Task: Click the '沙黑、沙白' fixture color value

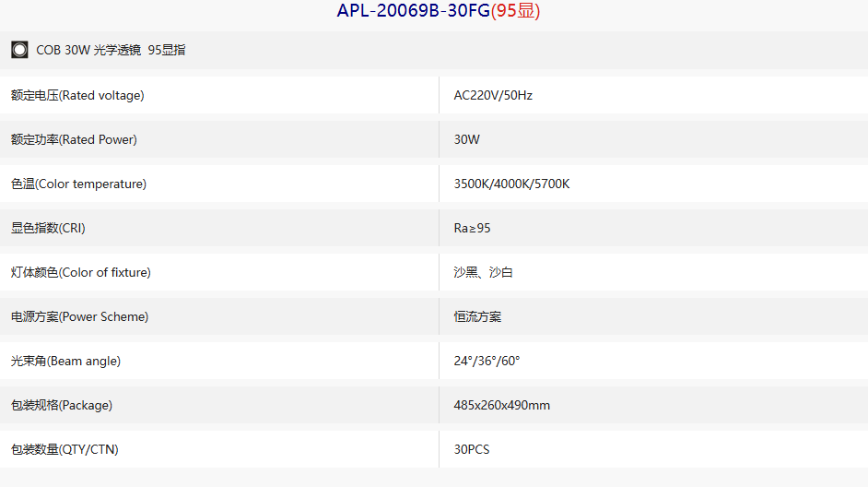Action: point(483,273)
